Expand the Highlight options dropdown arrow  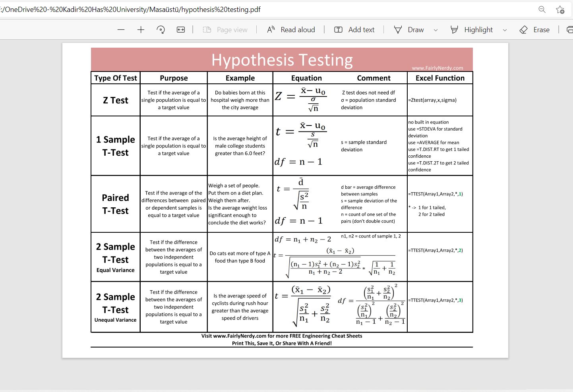(505, 30)
